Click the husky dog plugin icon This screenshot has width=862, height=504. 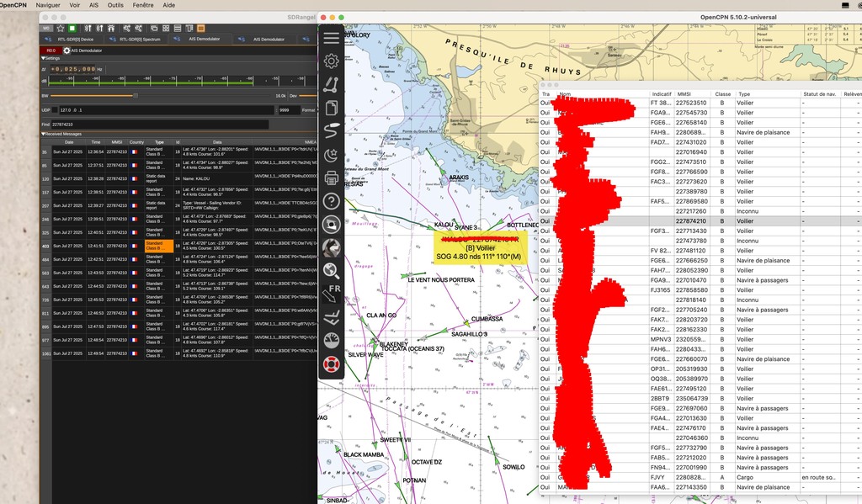point(331,248)
